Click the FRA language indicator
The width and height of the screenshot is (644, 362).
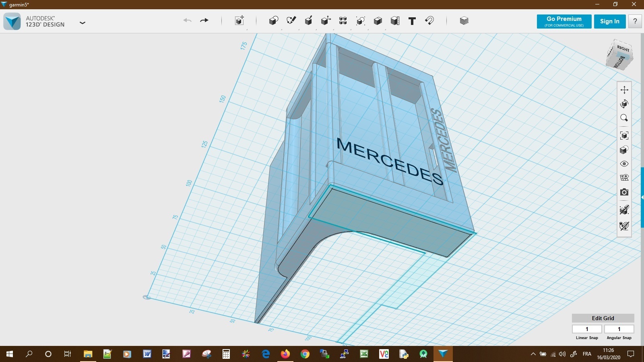click(587, 354)
